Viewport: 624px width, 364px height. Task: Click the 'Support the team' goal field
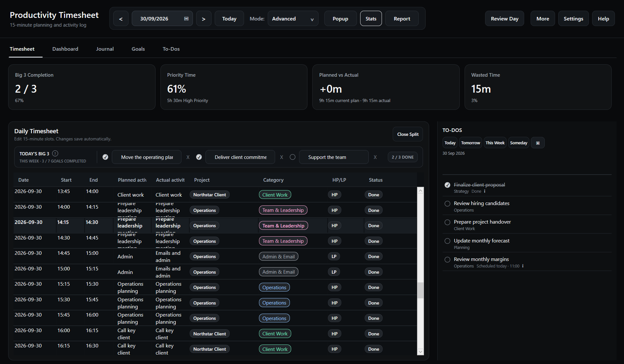point(334,157)
